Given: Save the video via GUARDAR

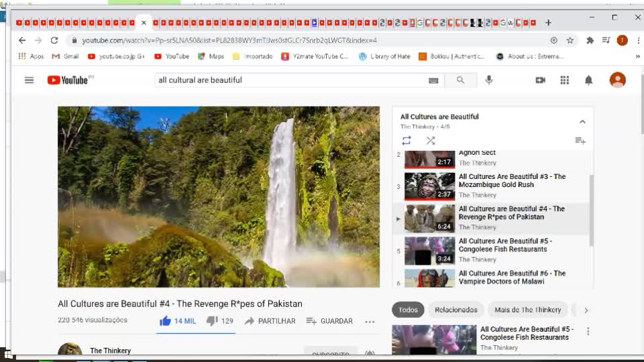Looking at the screenshot, I should tap(329, 321).
